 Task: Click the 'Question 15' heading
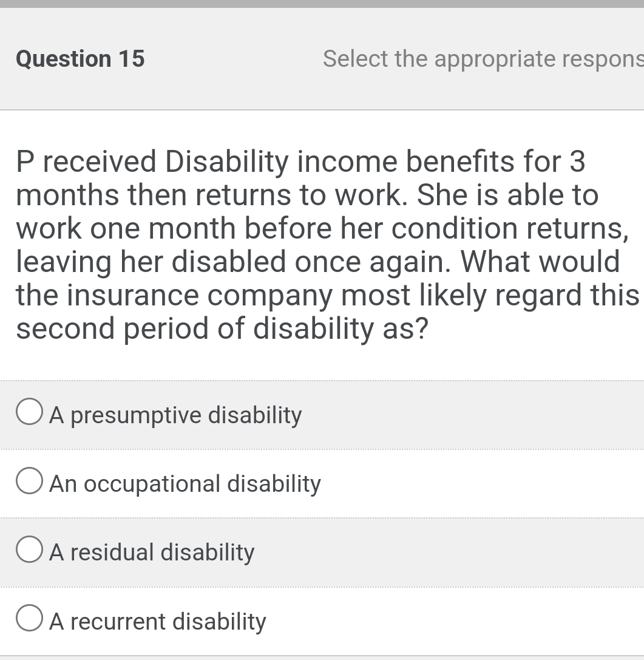(x=80, y=58)
